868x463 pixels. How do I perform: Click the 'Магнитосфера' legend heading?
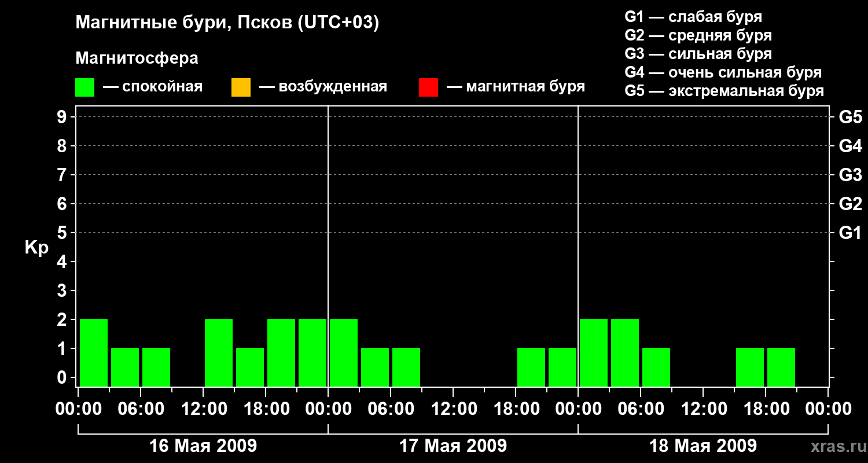pyautogui.click(x=137, y=58)
